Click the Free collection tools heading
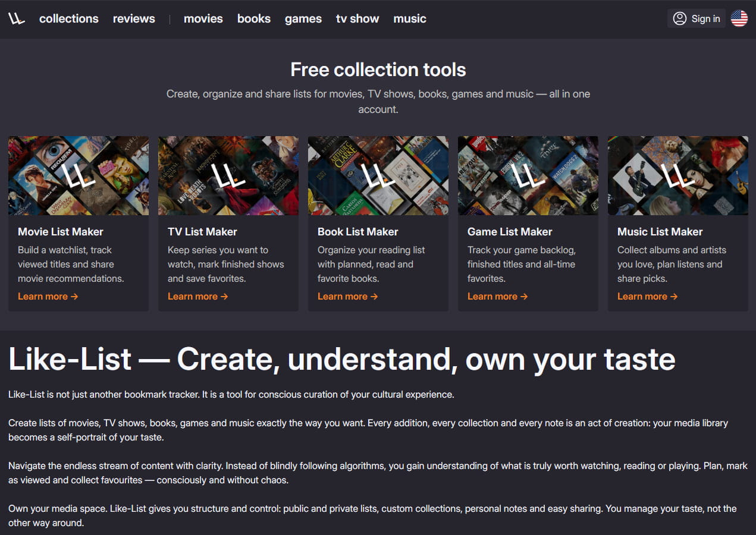 click(378, 70)
